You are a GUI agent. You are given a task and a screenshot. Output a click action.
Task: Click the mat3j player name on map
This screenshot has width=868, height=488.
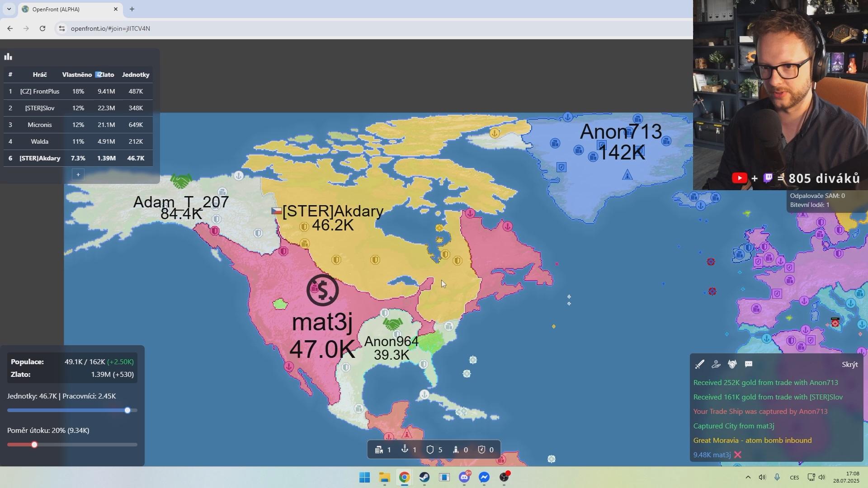point(322,322)
